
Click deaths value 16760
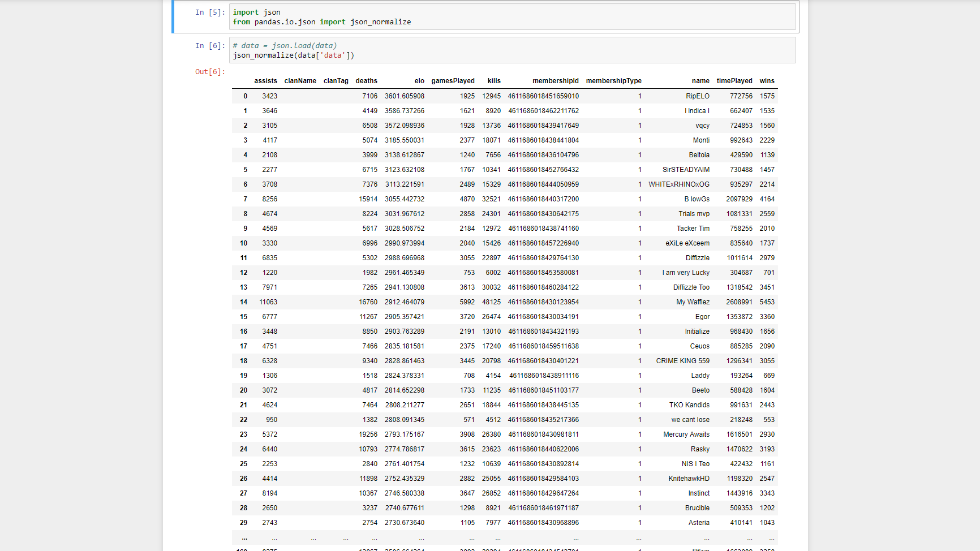[x=368, y=302]
